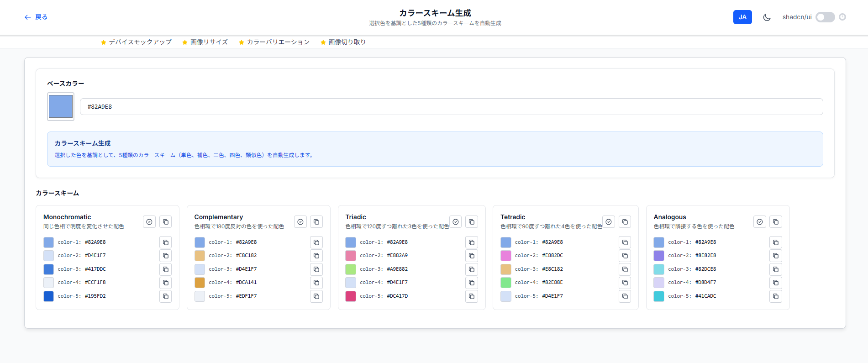The image size is (868, 363).
Task: Click the info icon beside shadcn/ui switch
Action: [x=842, y=17]
